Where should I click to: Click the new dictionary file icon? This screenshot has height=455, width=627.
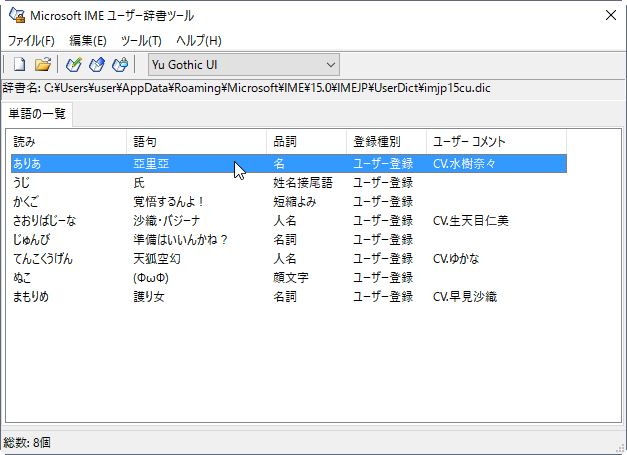pos(19,64)
